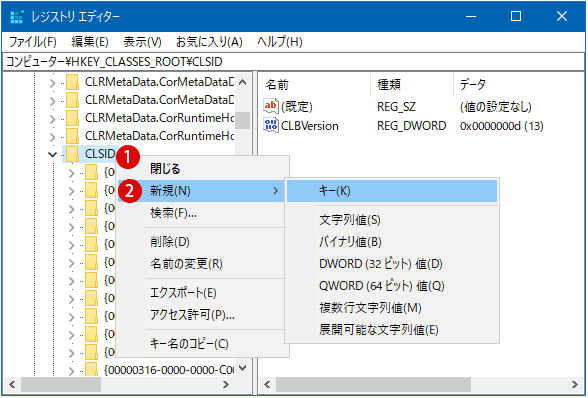Choose エクスポート(E) in the context menu

201,293
